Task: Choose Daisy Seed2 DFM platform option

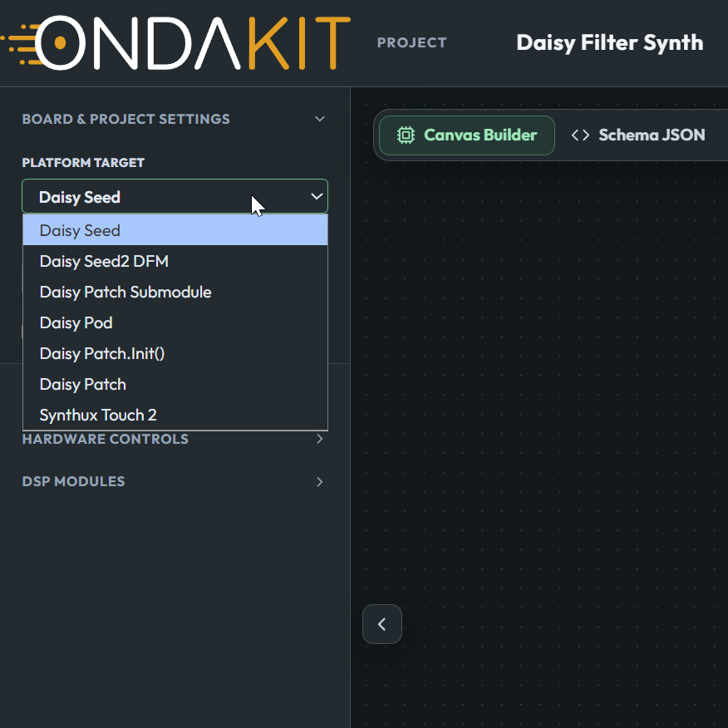Action: (175, 261)
